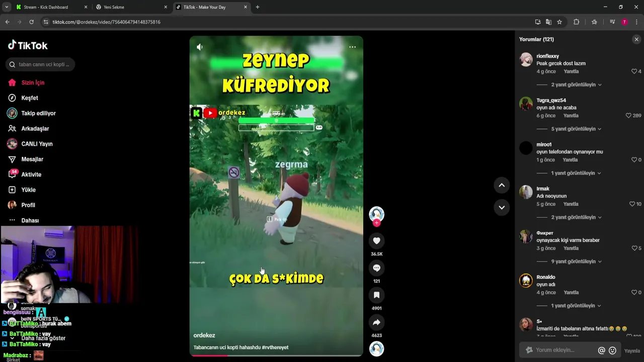Reply to rionflexxy with Yanıtla
This screenshot has height=362, width=644.
pyautogui.click(x=571, y=71)
